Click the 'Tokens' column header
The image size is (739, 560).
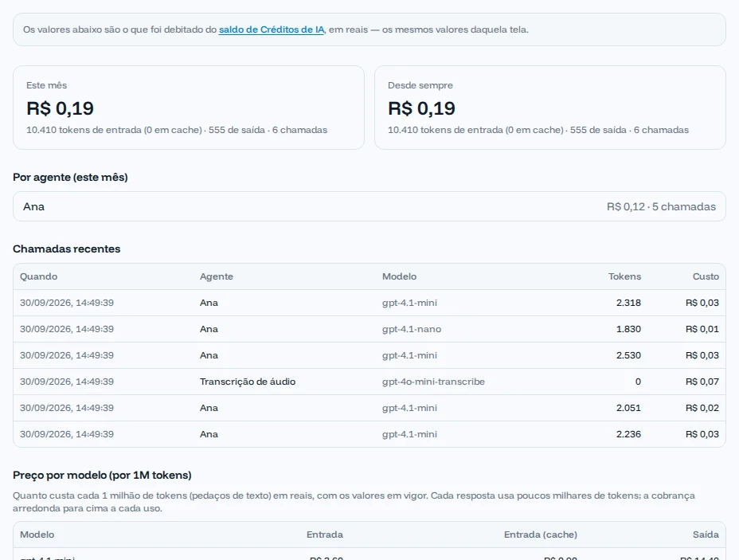624,276
